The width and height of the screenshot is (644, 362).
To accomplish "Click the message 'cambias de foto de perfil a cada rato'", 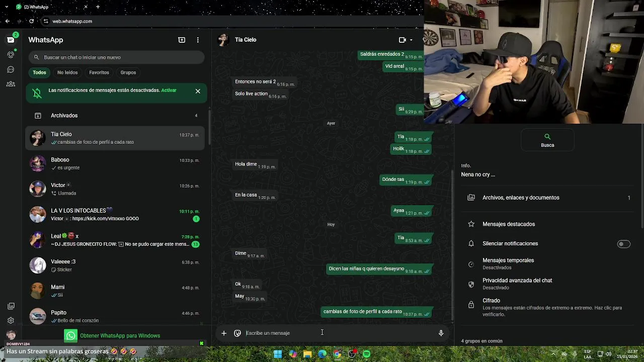I will coord(377,312).
